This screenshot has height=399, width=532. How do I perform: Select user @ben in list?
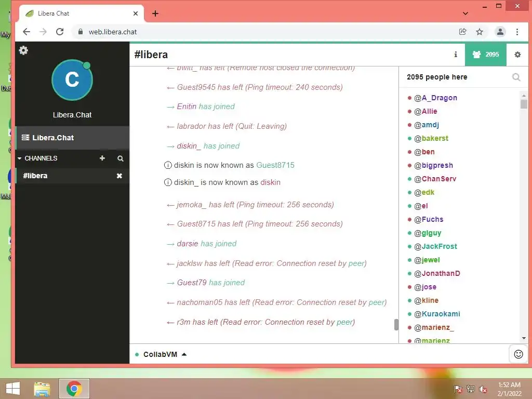tap(424, 152)
